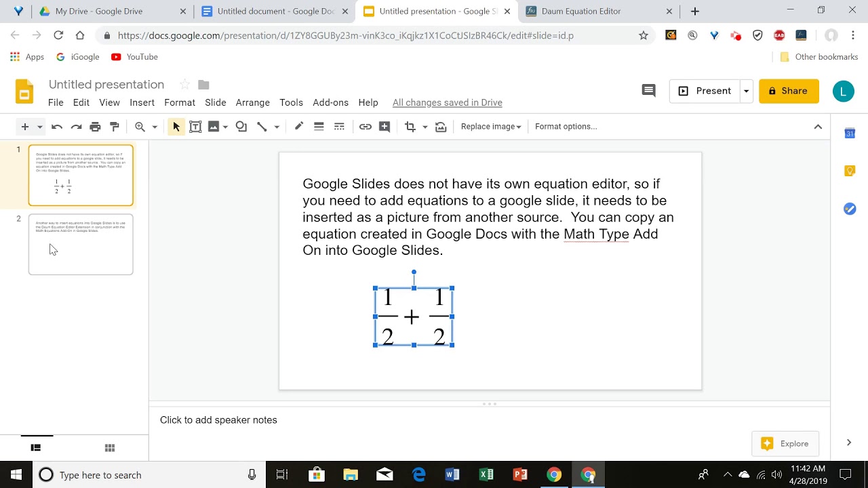Open comment history speech bubble icon
Screen dimensions: 868x488
[x=649, y=91]
